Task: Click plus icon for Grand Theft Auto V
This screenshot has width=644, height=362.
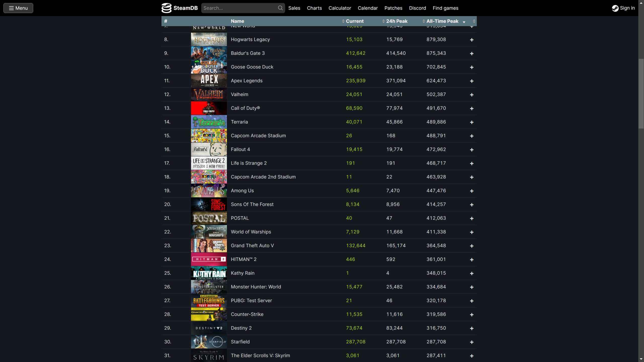Action: 472,246
